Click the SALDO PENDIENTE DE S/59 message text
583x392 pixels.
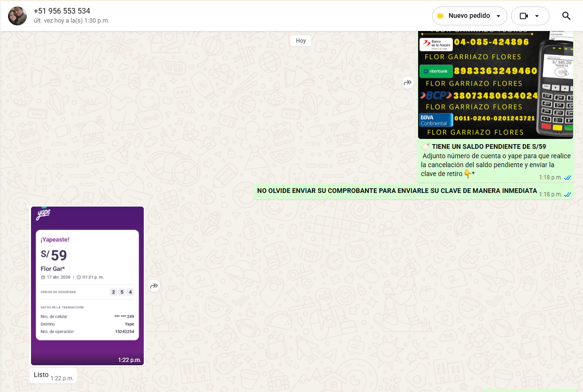pyautogui.click(x=489, y=147)
